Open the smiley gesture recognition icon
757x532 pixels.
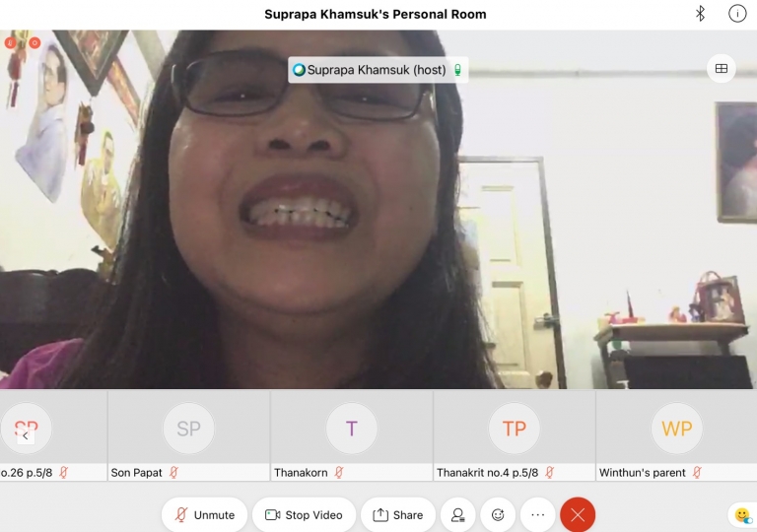click(x=742, y=515)
